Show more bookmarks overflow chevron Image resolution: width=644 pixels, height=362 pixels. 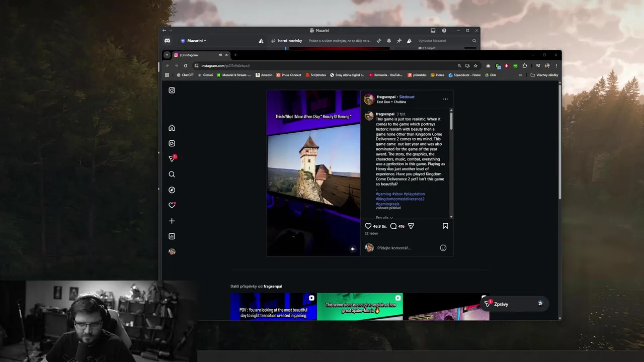(x=520, y=75)
